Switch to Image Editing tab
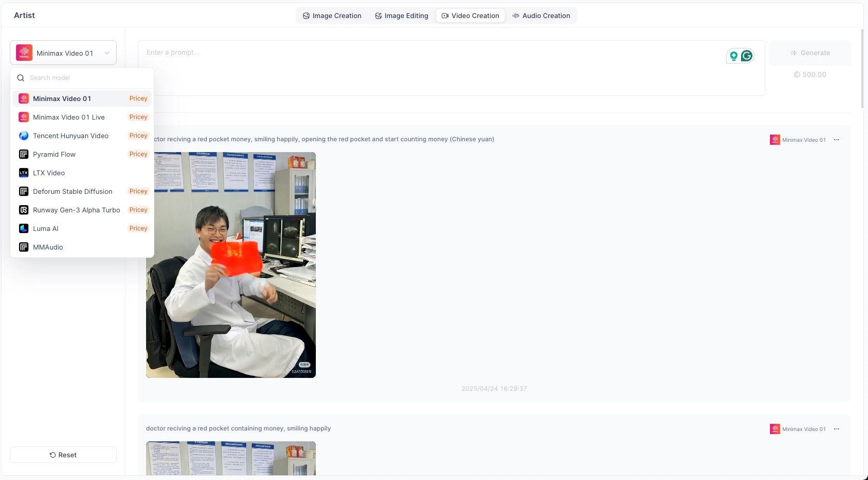This screenshot has height=480, width=868. point(401,16)
